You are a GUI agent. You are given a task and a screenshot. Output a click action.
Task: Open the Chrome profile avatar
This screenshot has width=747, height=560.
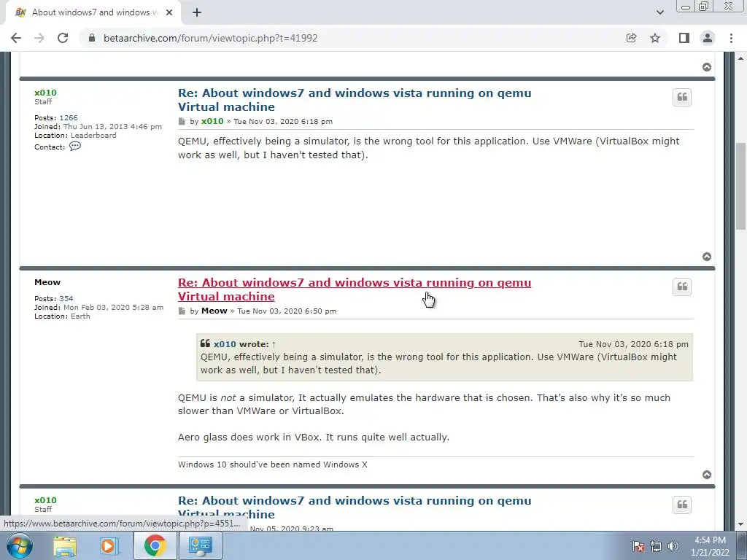point(708,38)
